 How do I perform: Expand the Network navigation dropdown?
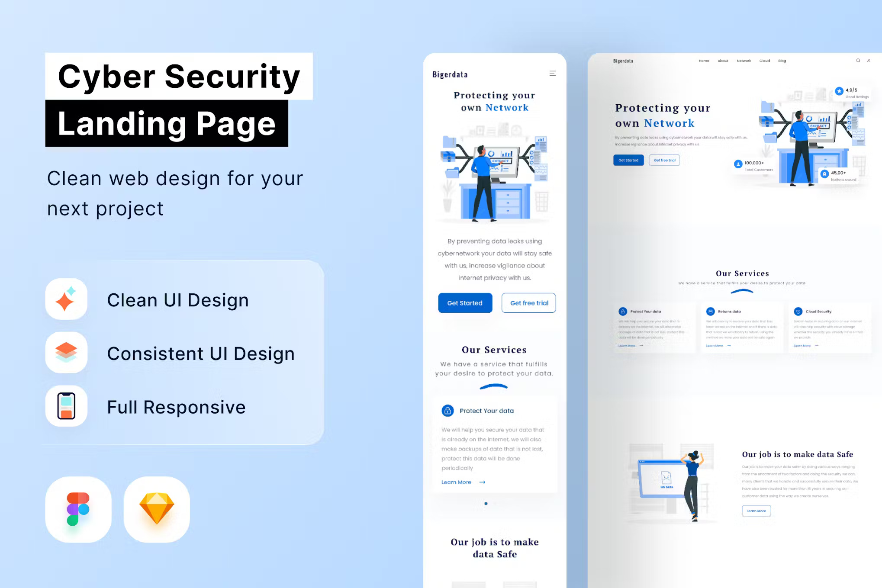744,61
